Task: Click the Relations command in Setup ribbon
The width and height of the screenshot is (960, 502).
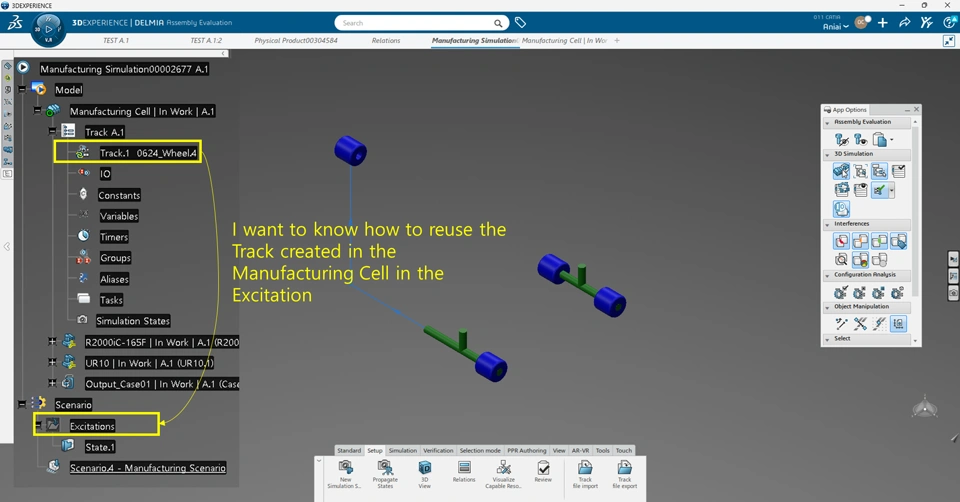Action: coord(464,472)
